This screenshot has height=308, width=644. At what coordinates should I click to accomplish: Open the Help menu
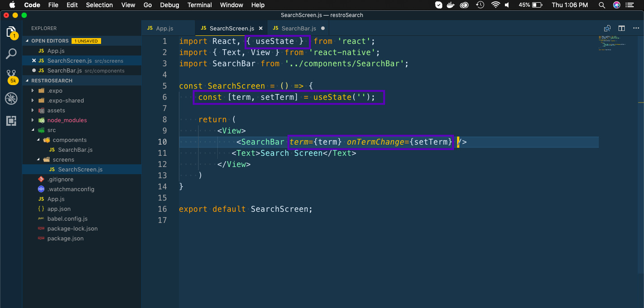coord(258,5)
